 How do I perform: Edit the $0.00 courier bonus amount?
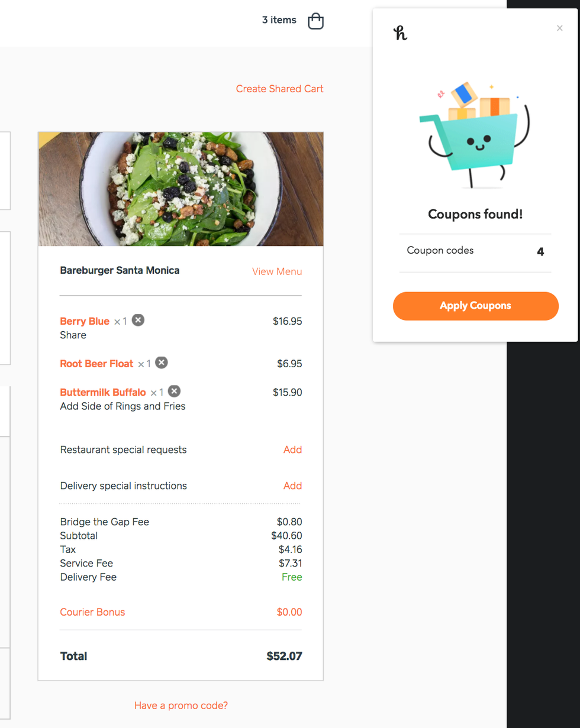tap(289, 612)
